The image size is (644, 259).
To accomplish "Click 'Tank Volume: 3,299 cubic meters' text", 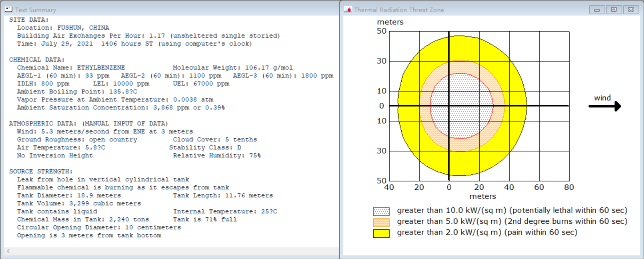I will 79,203.
